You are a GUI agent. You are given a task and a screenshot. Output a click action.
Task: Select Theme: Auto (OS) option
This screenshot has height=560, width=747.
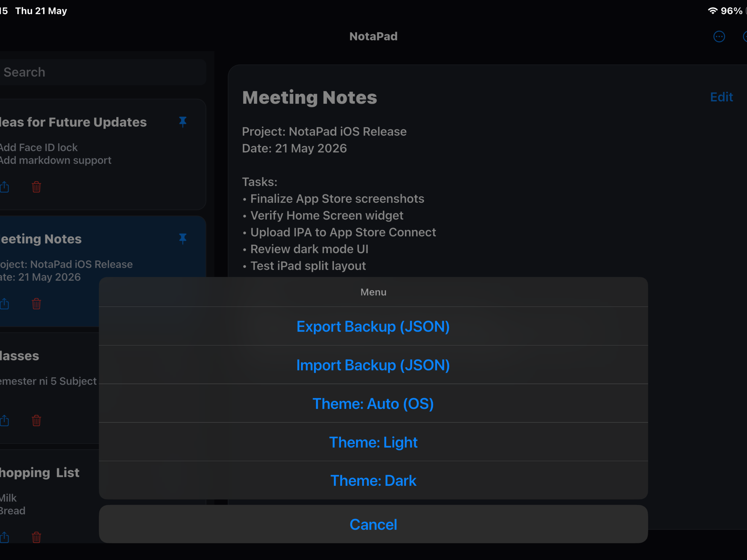click(x=373, y=403)
